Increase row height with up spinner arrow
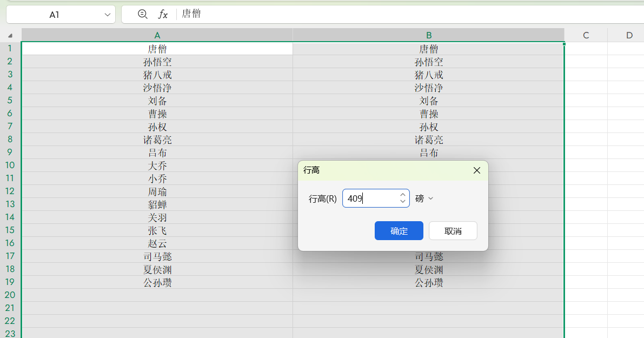 click(402, 195)
